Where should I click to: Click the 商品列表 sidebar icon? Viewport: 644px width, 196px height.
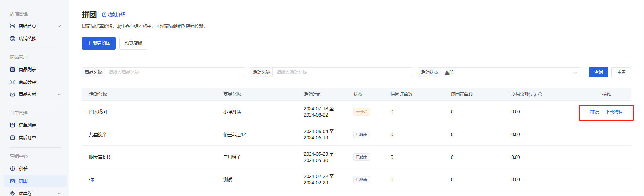tap(13, 69)
